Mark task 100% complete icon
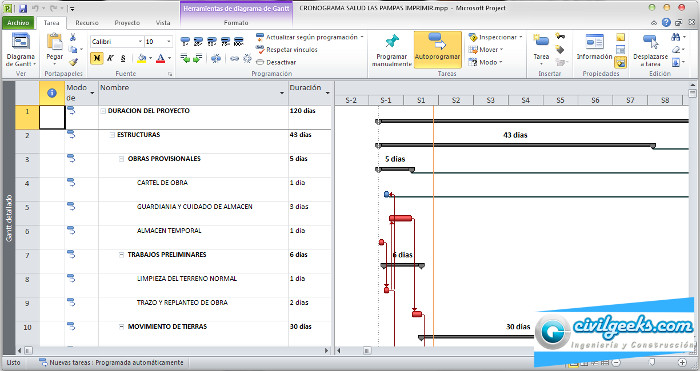700x371 pixels. 239,42
